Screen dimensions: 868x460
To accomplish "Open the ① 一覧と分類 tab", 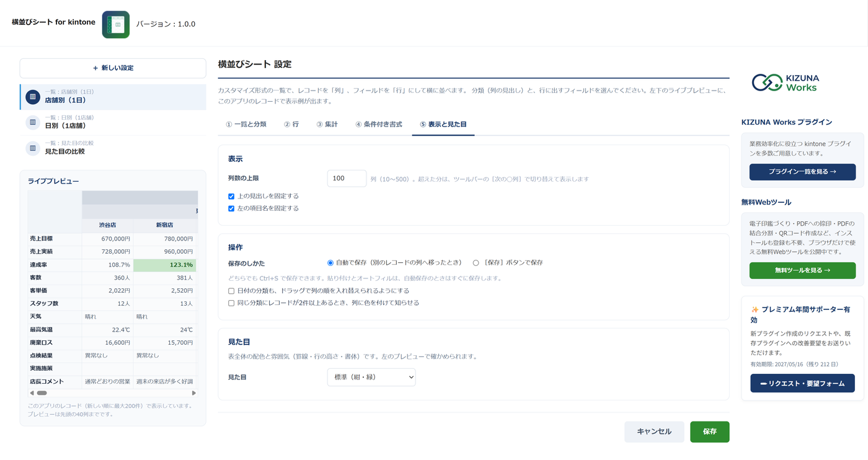I will pyautogui.click(x=246, y=125).
